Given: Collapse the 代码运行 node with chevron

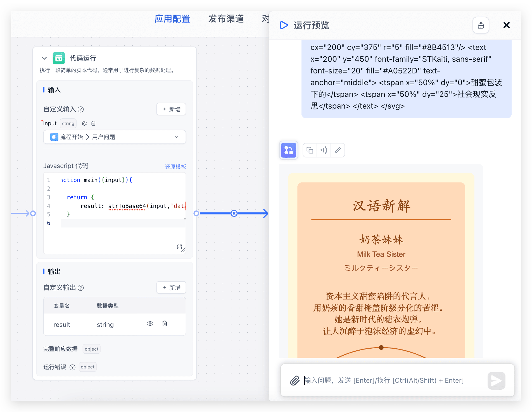Looking at the screenshot, I should pyautogui.click(x=44, y=58).
